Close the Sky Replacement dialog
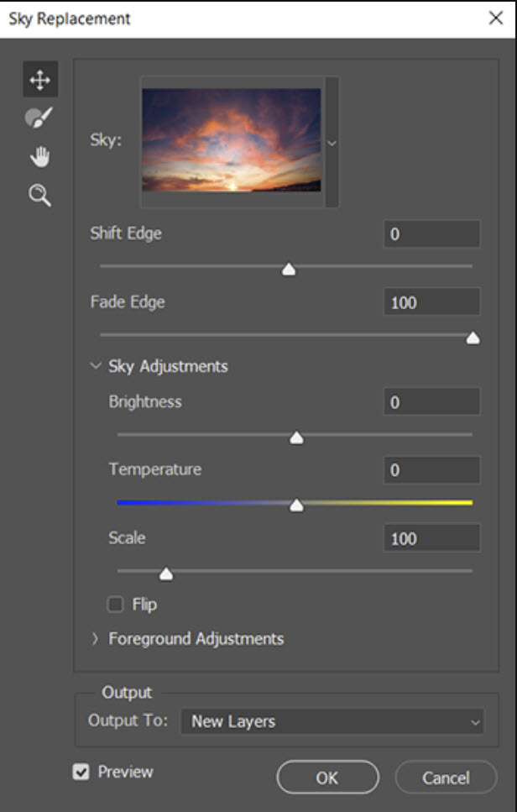 (x=495, y=18)
